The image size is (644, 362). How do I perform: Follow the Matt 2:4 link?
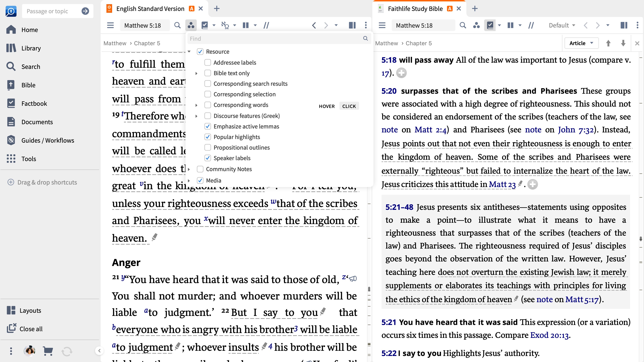430,130
